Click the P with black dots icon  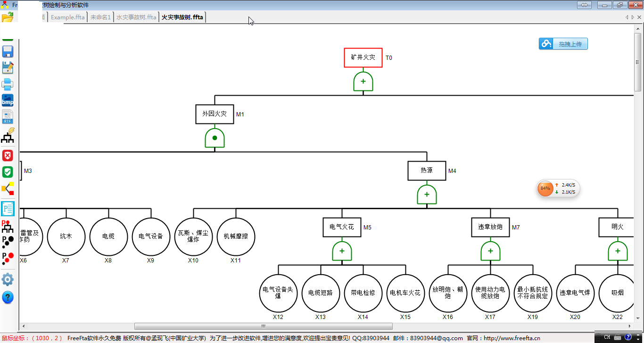(x=8, y=242)
